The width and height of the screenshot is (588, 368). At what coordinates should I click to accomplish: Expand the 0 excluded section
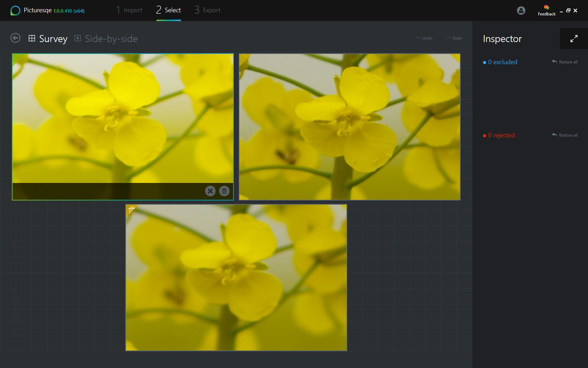click(500, 62)
